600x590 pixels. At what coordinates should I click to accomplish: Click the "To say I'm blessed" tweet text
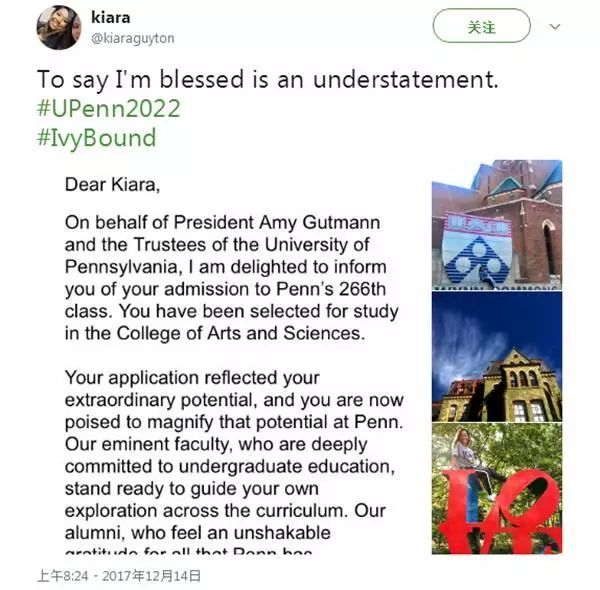pos(267,77)
